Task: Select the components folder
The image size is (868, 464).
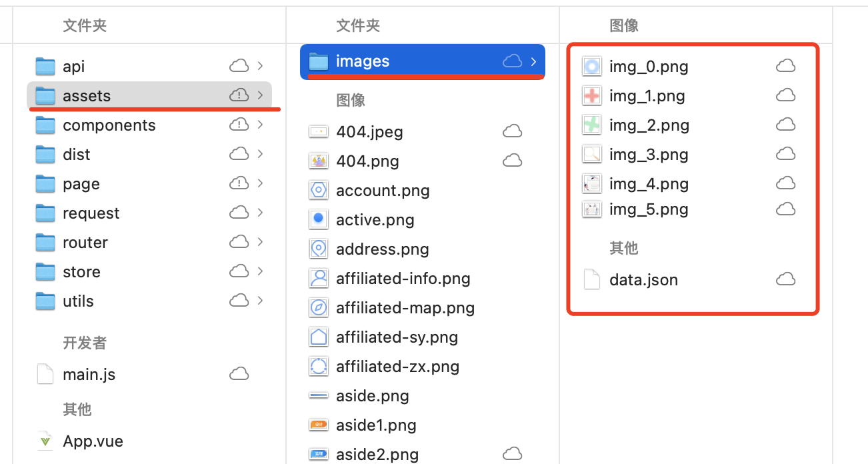Action: (109, 125)
